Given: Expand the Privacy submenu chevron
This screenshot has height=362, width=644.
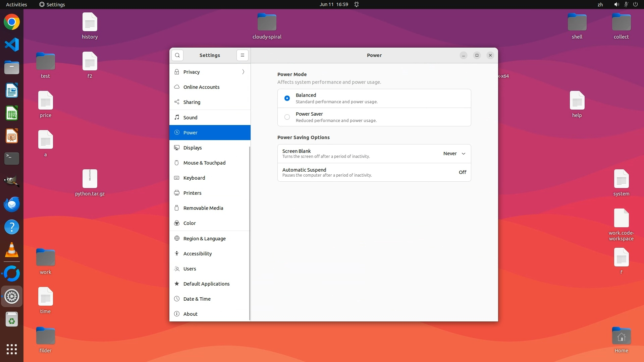Looking at the screenshot, I should point(243,72).
